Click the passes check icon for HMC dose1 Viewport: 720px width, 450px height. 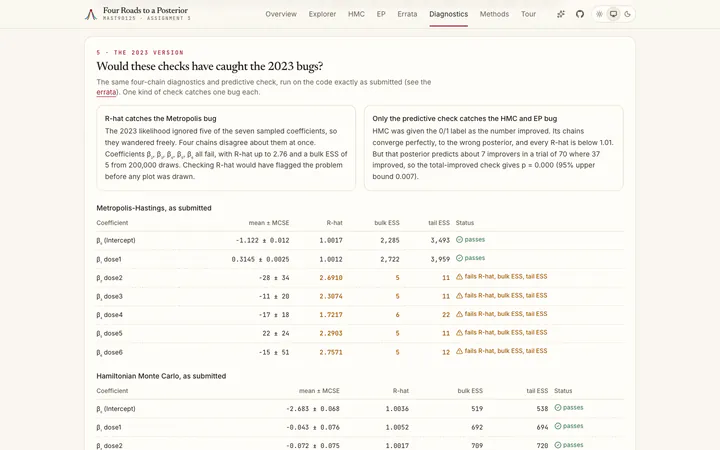[558, 426]
